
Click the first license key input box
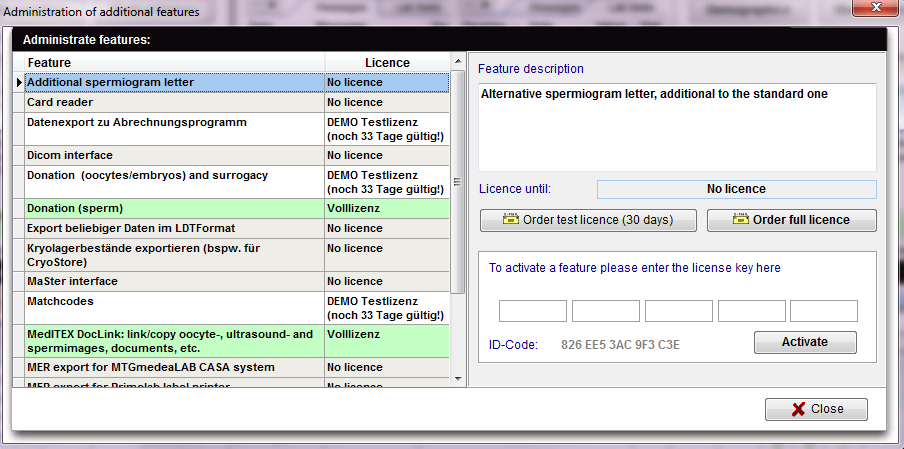(x=533, y=311)
